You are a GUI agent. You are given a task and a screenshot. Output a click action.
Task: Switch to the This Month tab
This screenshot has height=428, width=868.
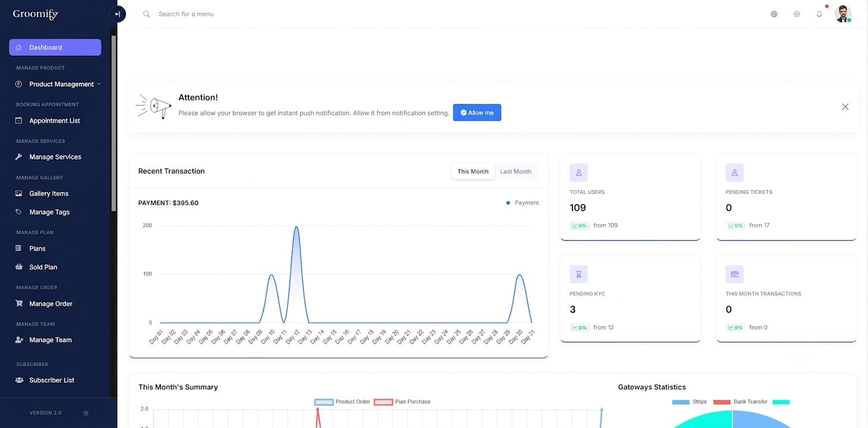click(x=473, y=172)
